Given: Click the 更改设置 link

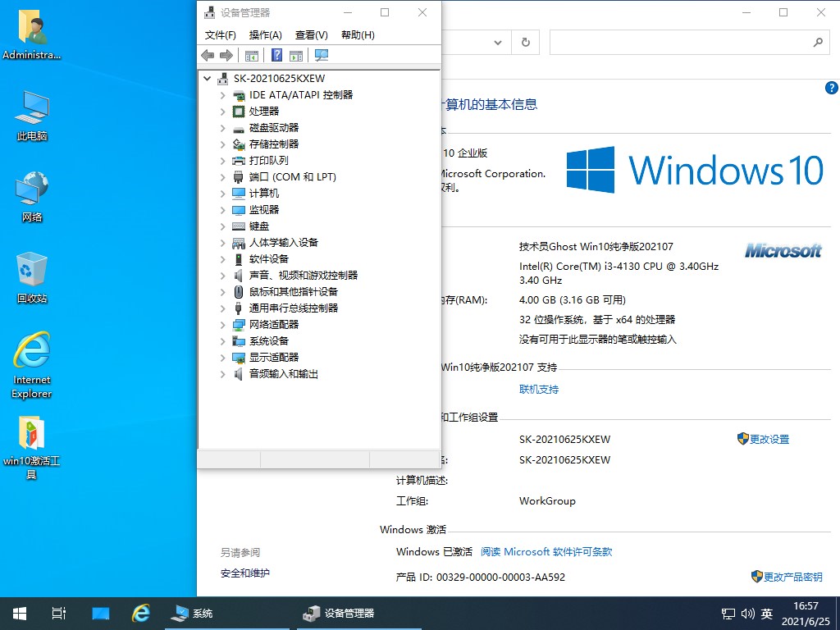Looking at the screenshot, I should (x=769, y=440).
